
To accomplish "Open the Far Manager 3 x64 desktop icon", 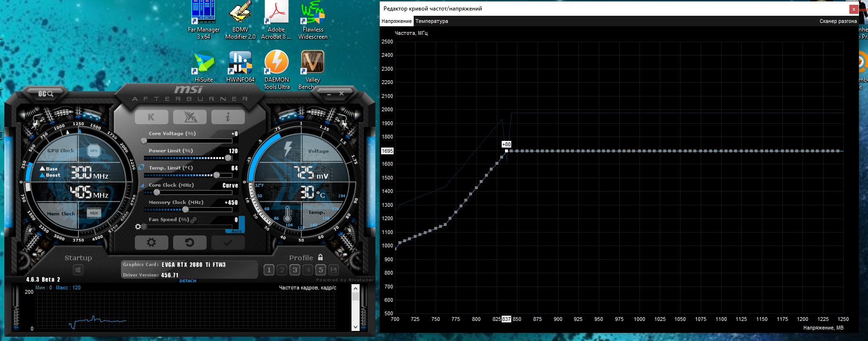I will (203, 20).
